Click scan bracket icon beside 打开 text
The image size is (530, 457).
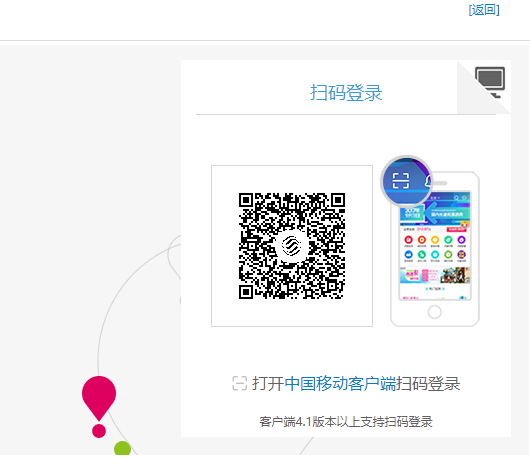tap(240, 384)
